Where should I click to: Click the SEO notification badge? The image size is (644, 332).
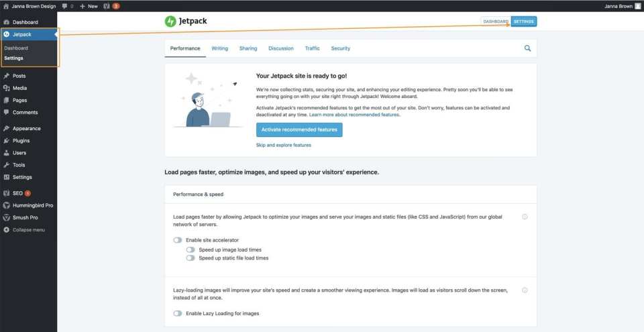(x=28, y=193)
